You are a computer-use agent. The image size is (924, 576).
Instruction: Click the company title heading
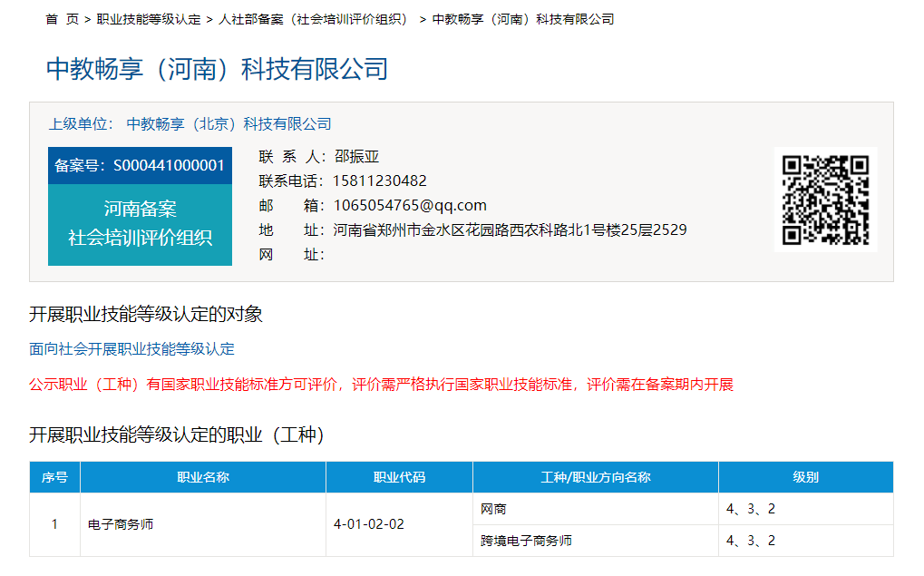(217, 69)
